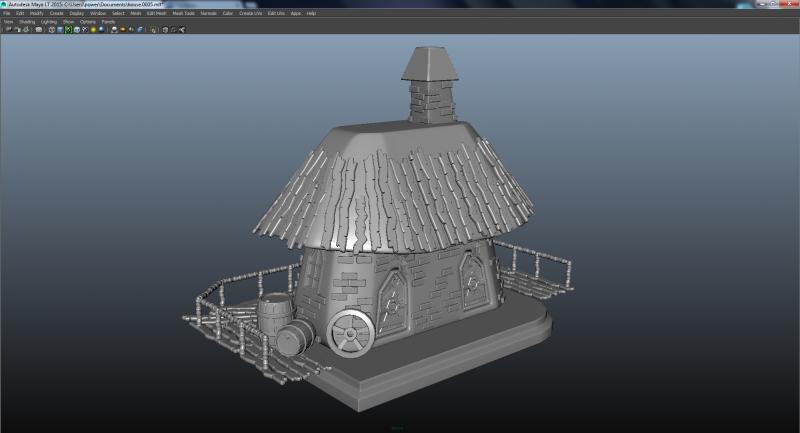Select the thatched roof of the house

click(x=394, y=186)
